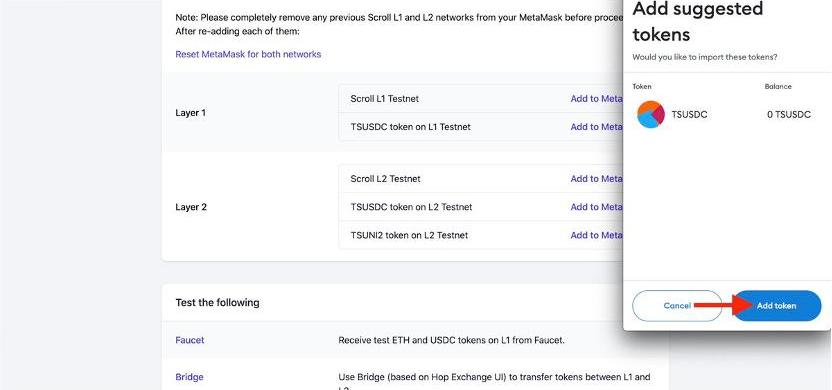Add TSUNI2 token on L2 Testnet to MetaMask

[596, 235]
